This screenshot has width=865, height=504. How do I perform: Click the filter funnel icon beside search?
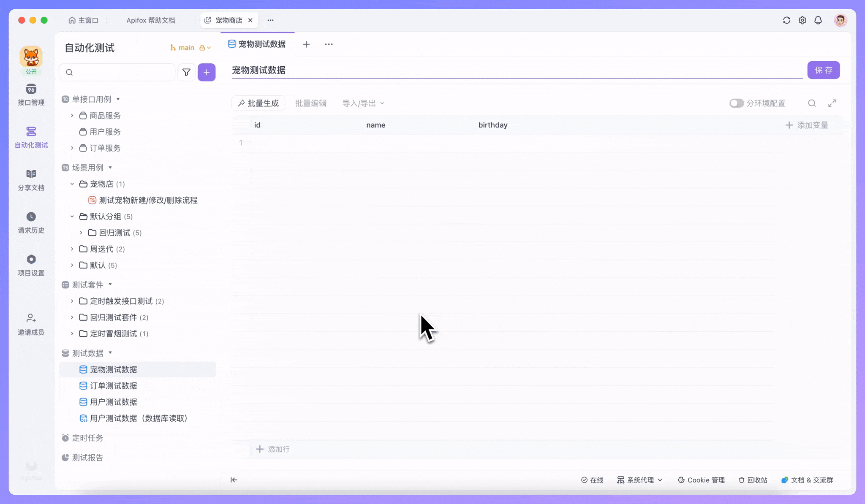pos(186,72)
